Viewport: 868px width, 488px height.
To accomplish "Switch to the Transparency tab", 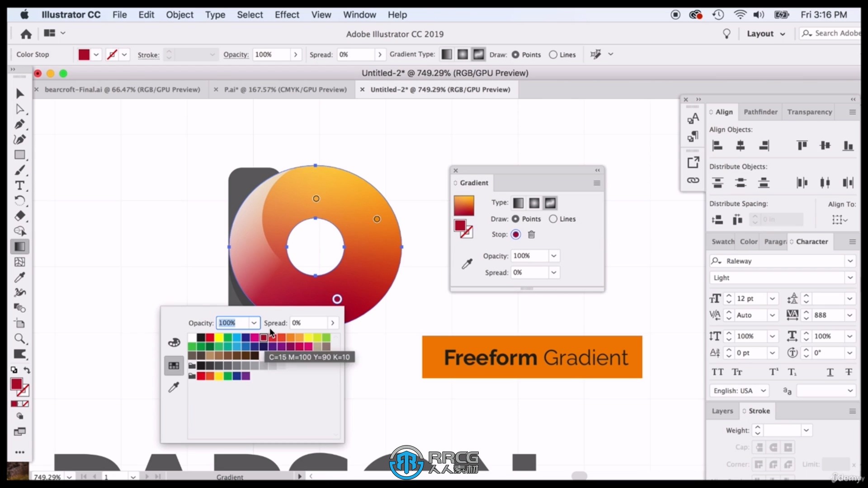I will pyautogui.click(x=809, y=112).
